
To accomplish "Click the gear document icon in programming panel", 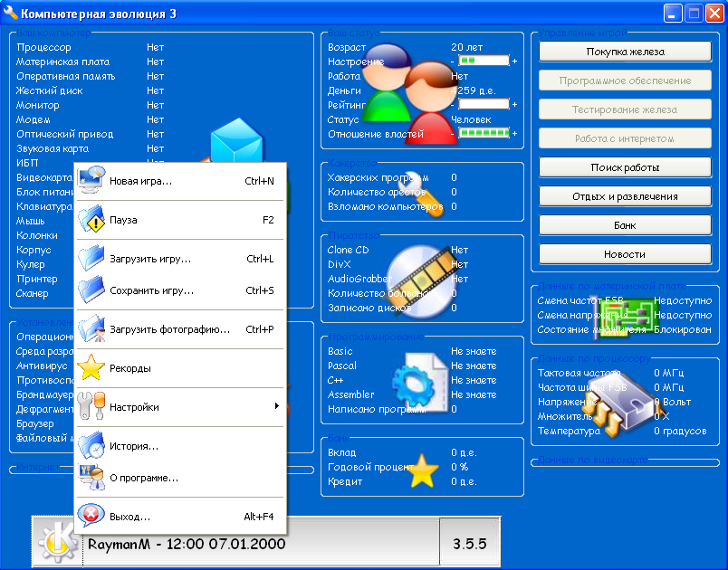I will pyautogui.click(x=420, y=383).
